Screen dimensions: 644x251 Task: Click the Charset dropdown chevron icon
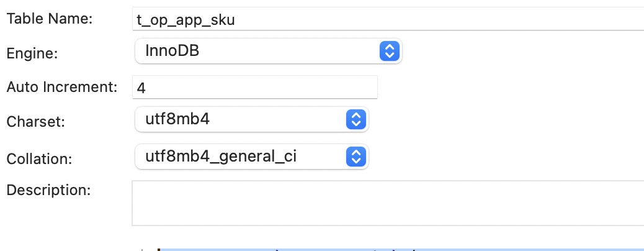pyautogui.click(x=354, y=119)
